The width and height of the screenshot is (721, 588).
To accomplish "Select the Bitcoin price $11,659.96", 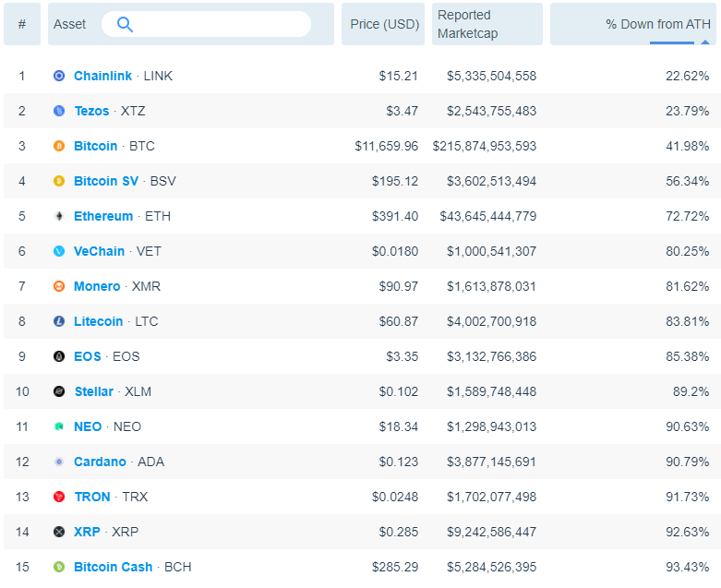I will [x=386, y=146].
